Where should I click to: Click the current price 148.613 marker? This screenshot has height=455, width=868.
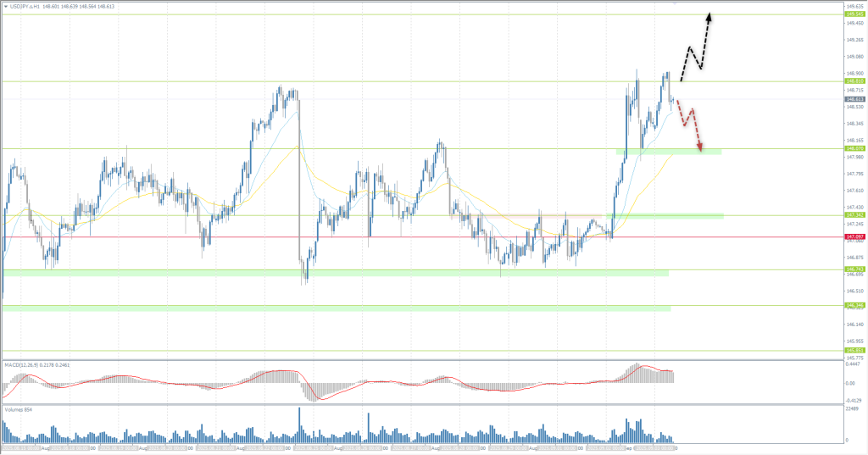[x=854, y=98]
